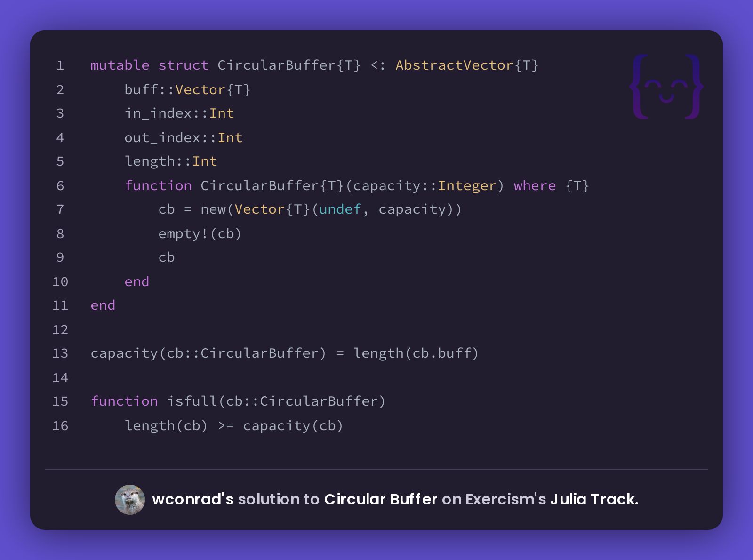Select line number 13 in the gutter

pyautogui.click(x=60, y=353)
